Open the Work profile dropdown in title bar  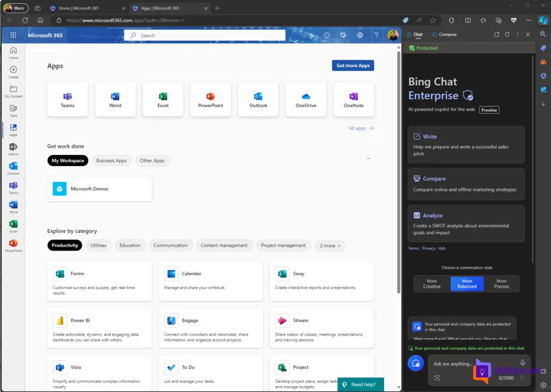coord(16,8)
